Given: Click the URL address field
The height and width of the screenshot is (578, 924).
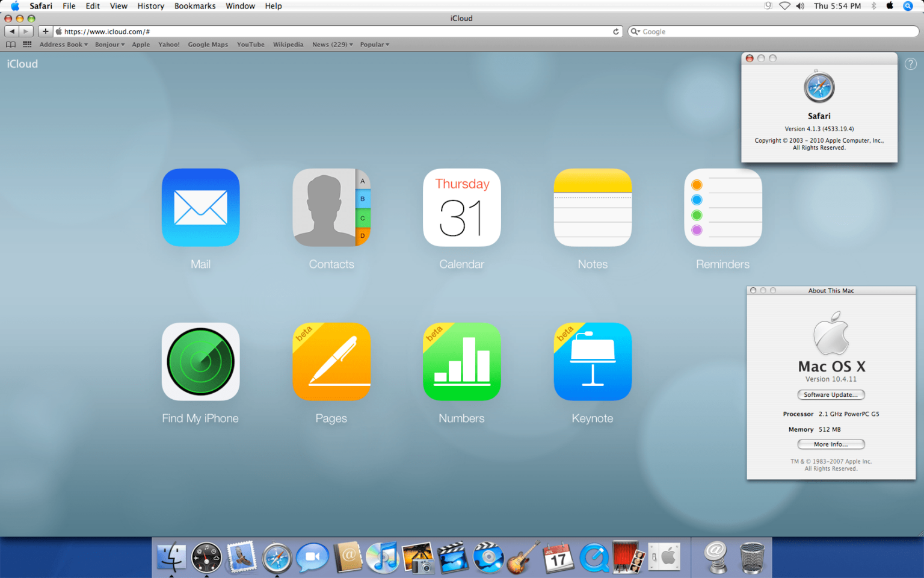Looking at the screenshot, I should point(338,31).
